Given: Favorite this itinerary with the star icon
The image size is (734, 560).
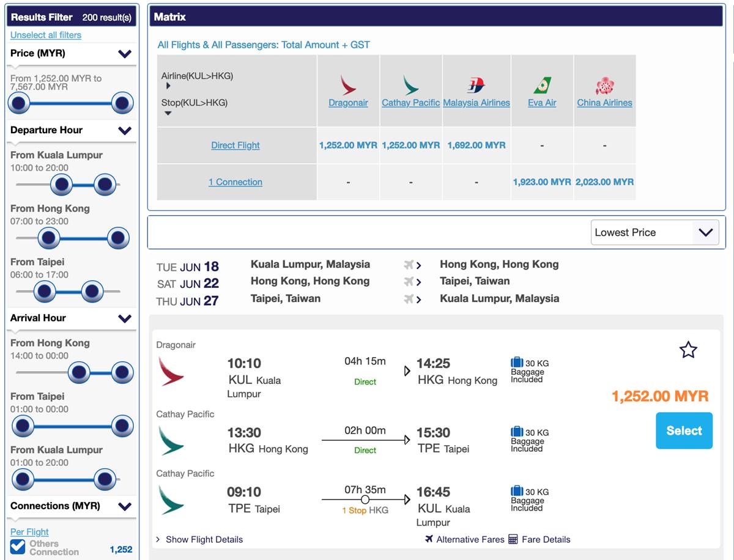Looking at the screenshot, I should click(688, 350).
